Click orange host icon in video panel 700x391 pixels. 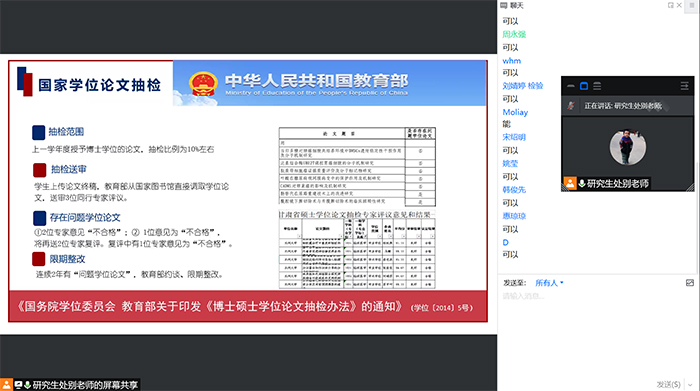click(x=570, y=183)
